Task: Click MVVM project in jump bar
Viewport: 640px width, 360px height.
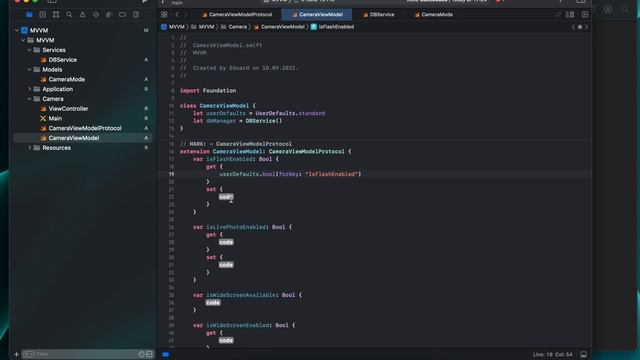Action: click(173, 27)
